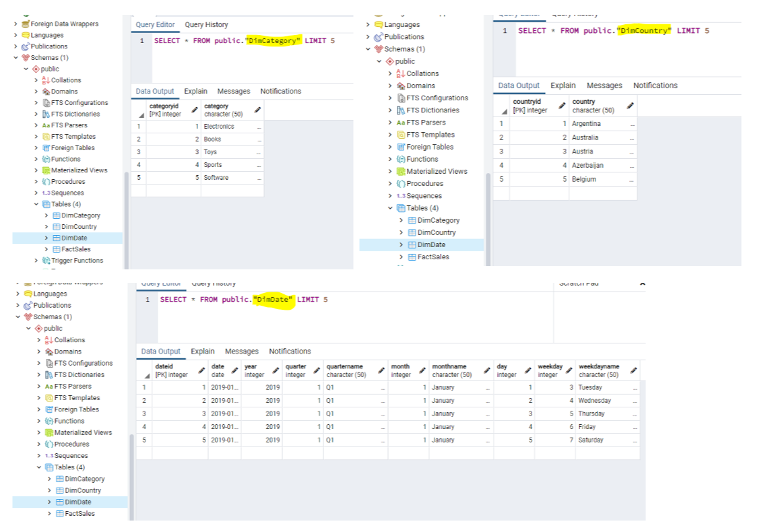
Task: Click the Materialized Views icon in the DimCountry window
Action: [401, 172]
